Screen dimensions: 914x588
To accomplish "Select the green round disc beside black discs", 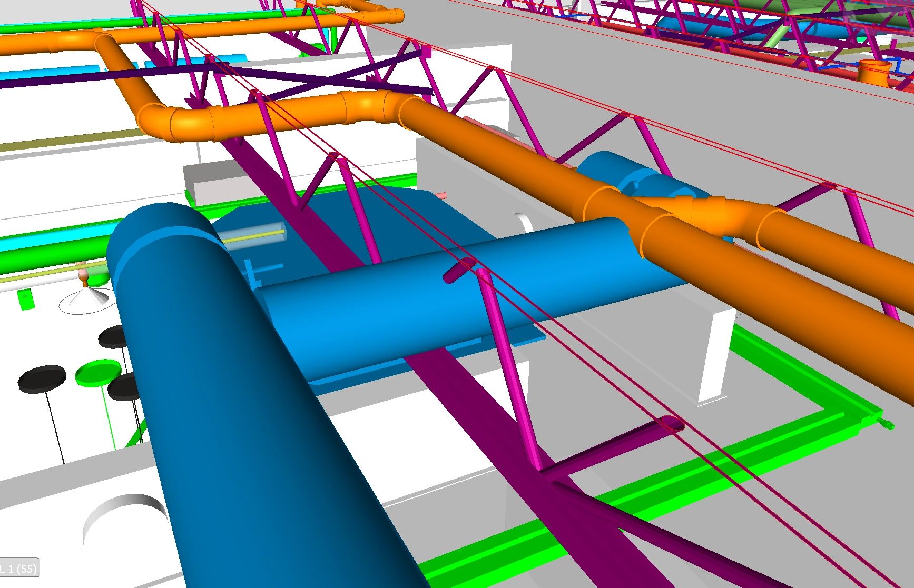I will point(99,372).
